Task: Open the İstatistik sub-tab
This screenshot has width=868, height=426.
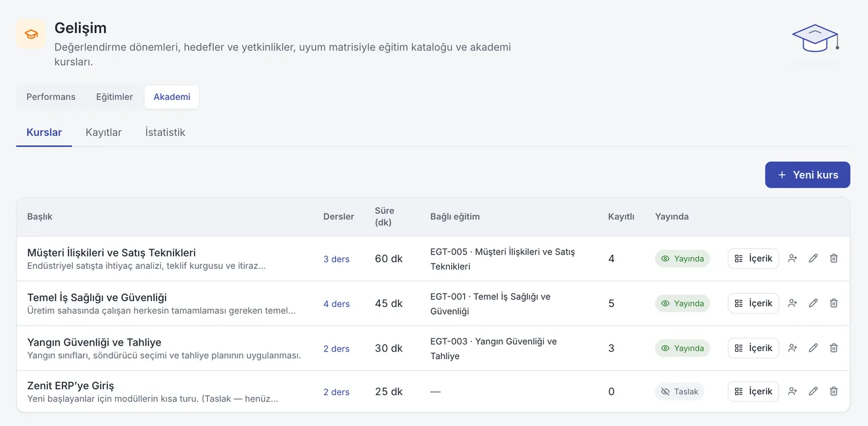Action: tap(165, 132)
